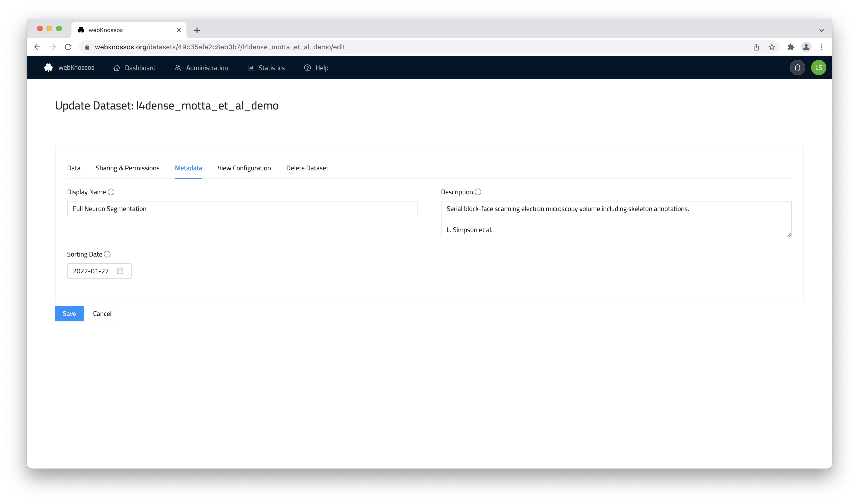Open the calendar picker icon
Image resolution: width=859 pixels, height=504 pixels.
(120, 271)
